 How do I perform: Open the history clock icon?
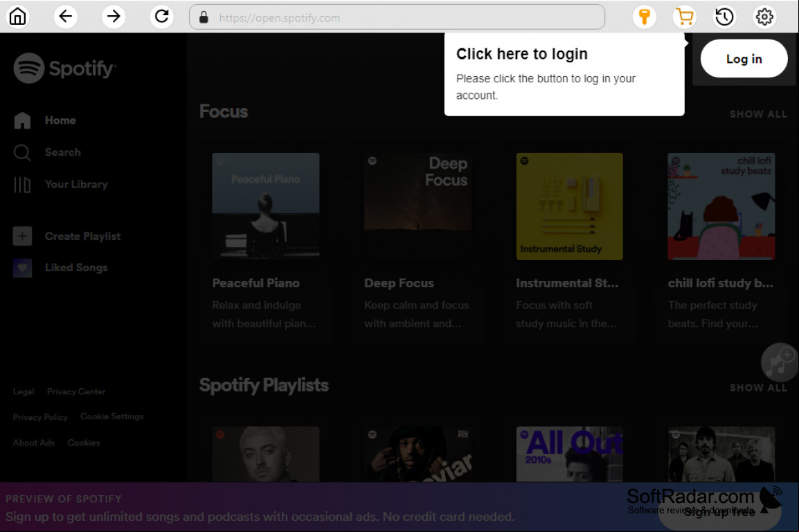[x=724, y=17]
